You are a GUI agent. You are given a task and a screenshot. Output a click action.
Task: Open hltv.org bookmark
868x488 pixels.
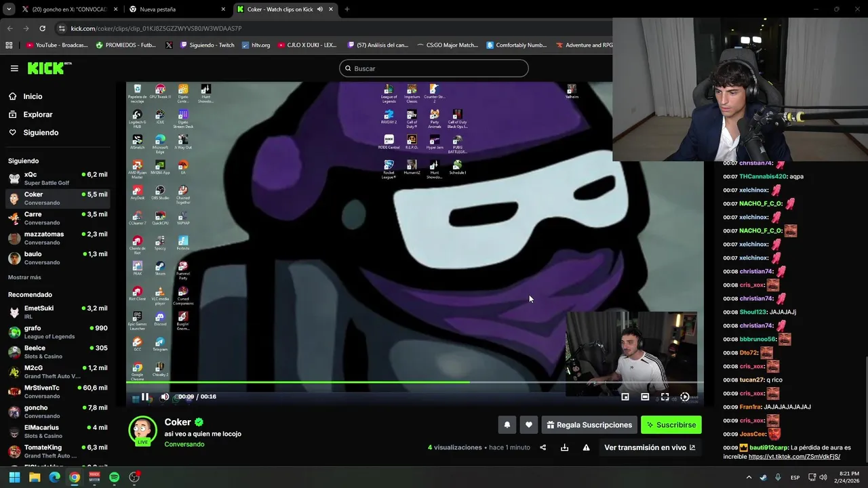(256, 45)
